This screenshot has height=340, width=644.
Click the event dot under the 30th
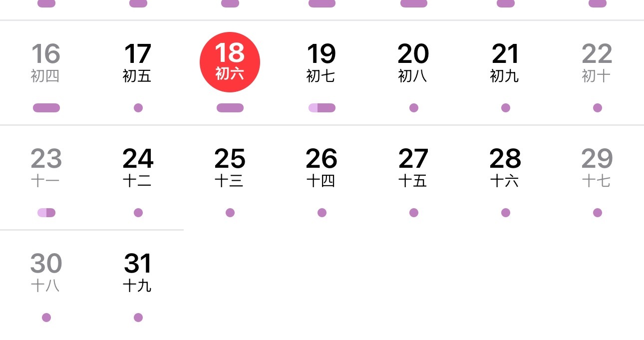click(46, 318)
